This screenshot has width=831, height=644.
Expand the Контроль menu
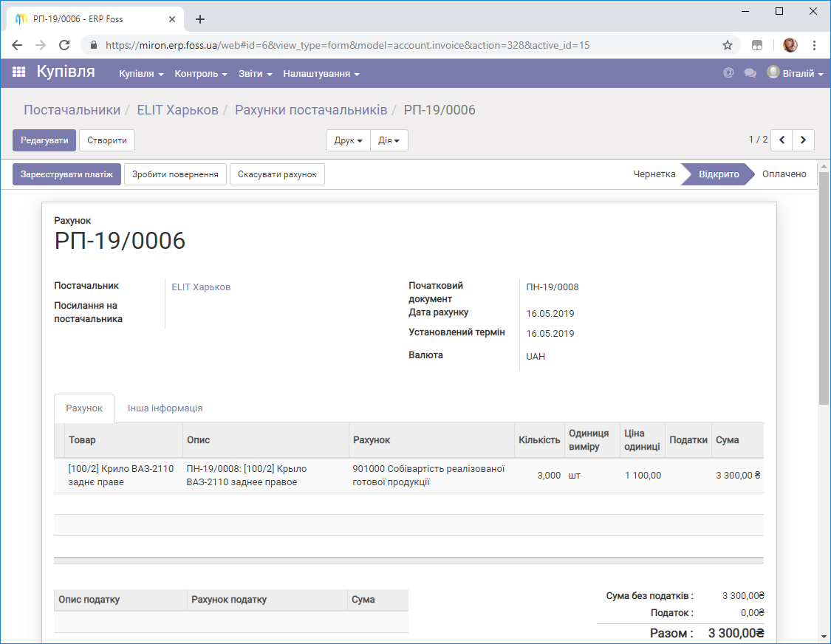201,74
